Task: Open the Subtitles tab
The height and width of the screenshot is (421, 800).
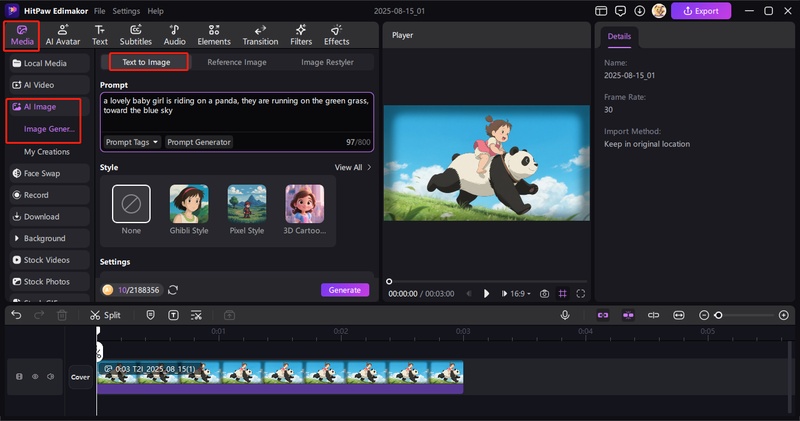Action: [135, 35]
